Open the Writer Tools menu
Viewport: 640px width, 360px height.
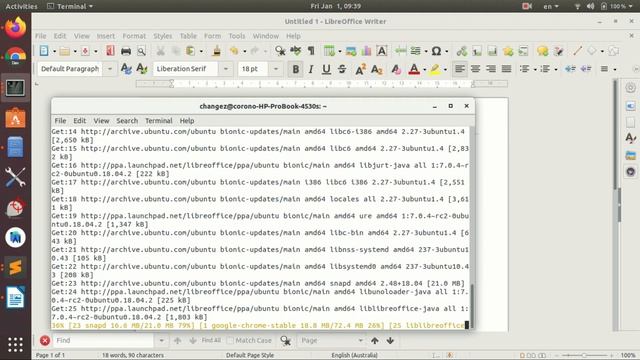[237, 36]
